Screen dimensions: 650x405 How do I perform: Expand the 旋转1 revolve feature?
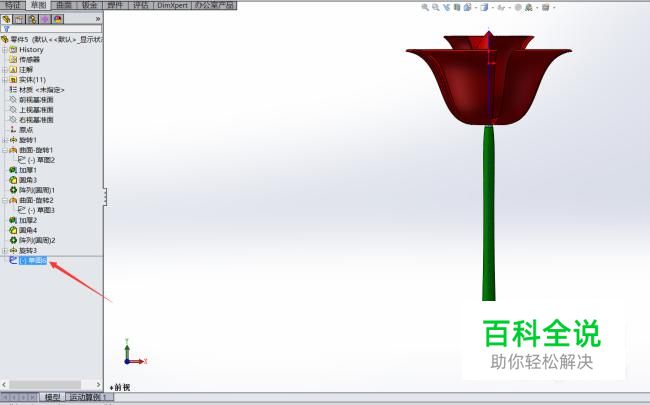coord(5,140)
